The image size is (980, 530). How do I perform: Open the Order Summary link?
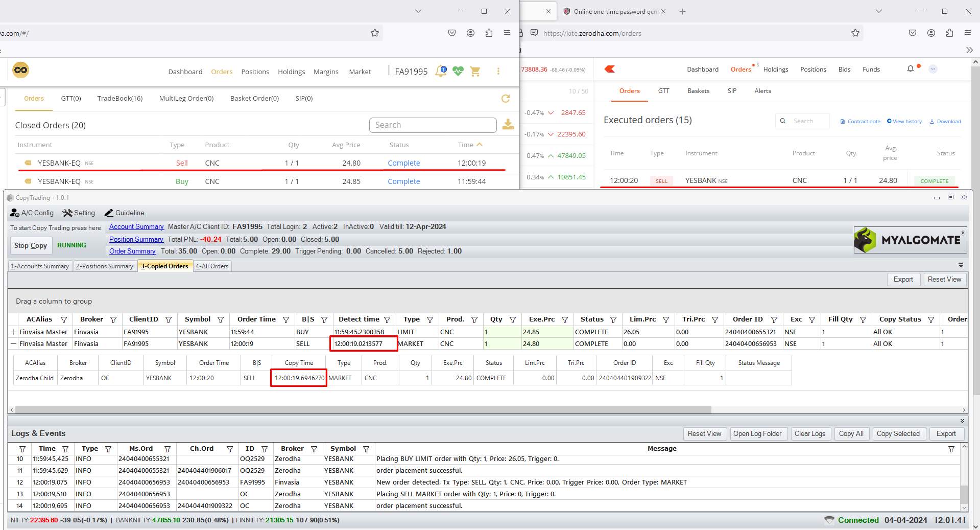coord(132,251)
